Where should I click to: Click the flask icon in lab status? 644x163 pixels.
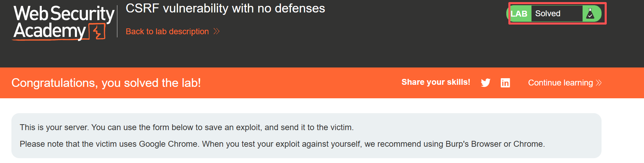point(590,14)
